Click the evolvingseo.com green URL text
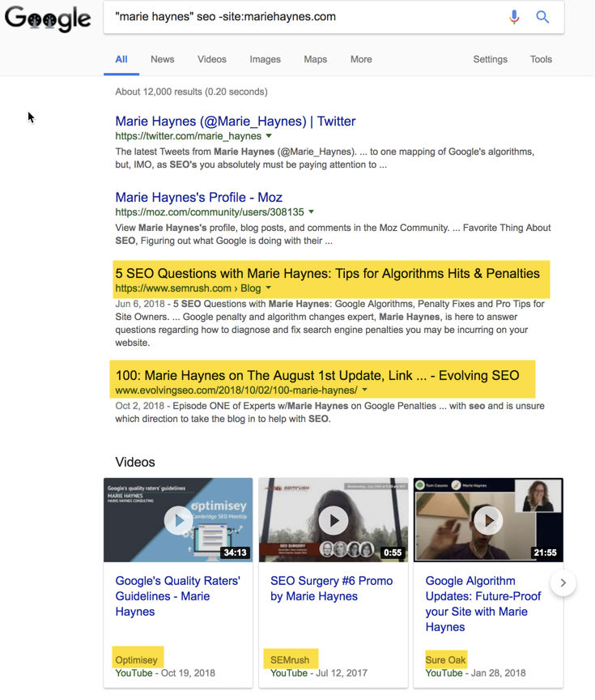 point(236,390)
